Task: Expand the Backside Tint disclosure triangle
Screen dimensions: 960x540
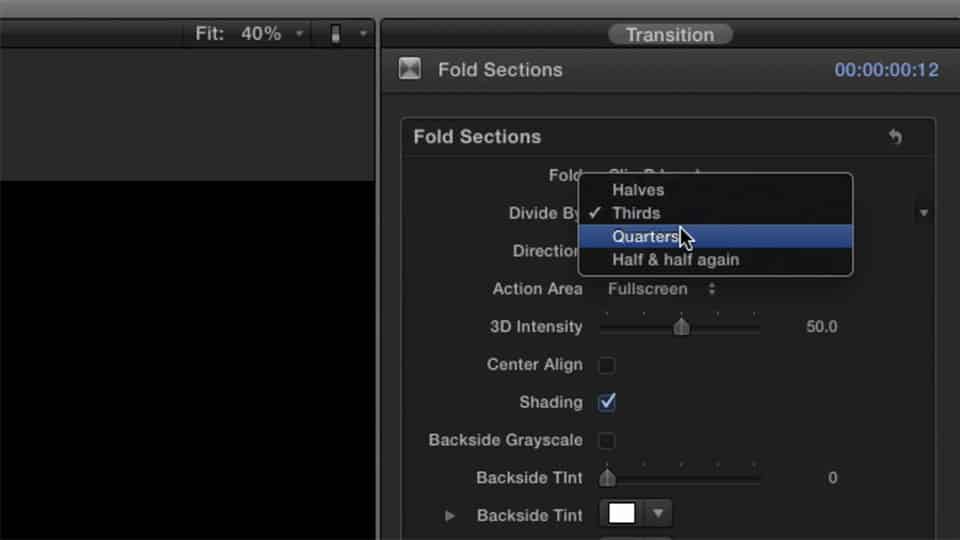Action: [x=449, y=516]
